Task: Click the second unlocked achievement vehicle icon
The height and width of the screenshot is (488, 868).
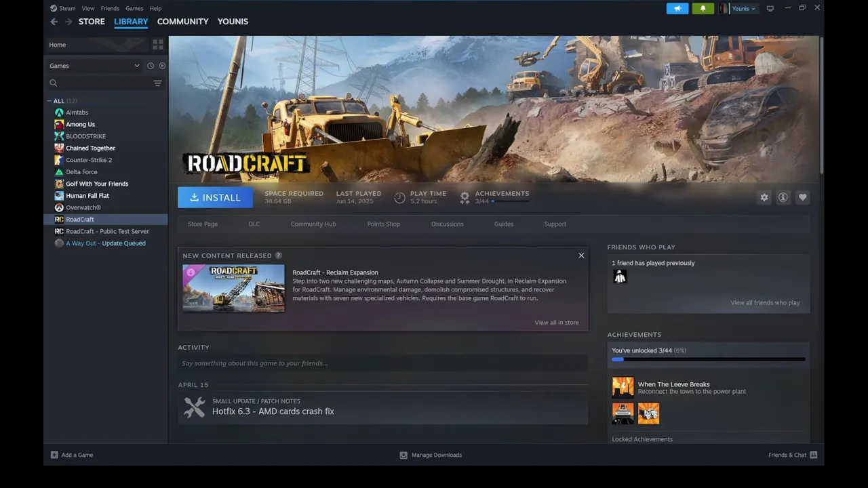Action: tap(623, 413)
